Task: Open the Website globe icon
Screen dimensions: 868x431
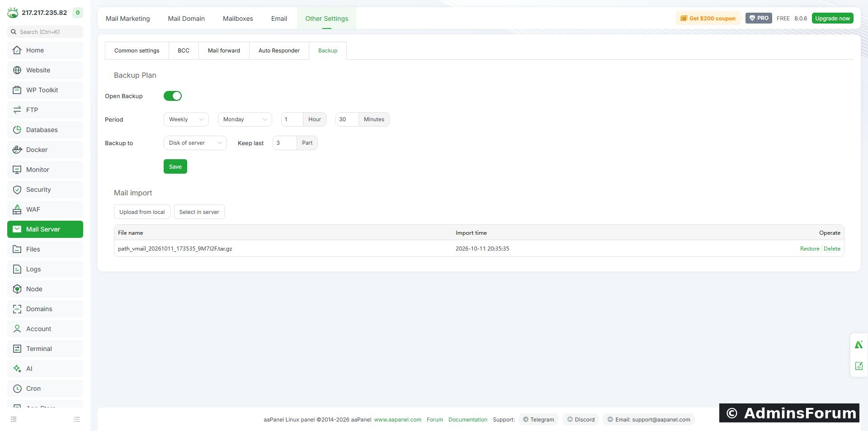Action: (17, 70)
